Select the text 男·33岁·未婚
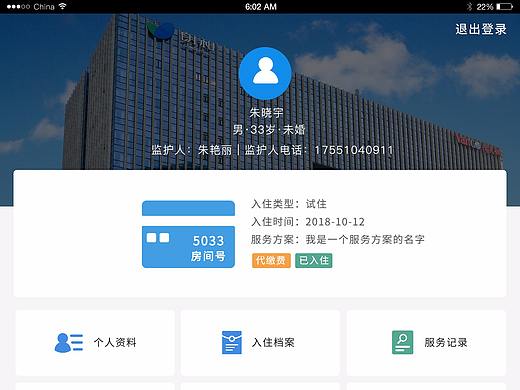 click(x=269, y=130)
